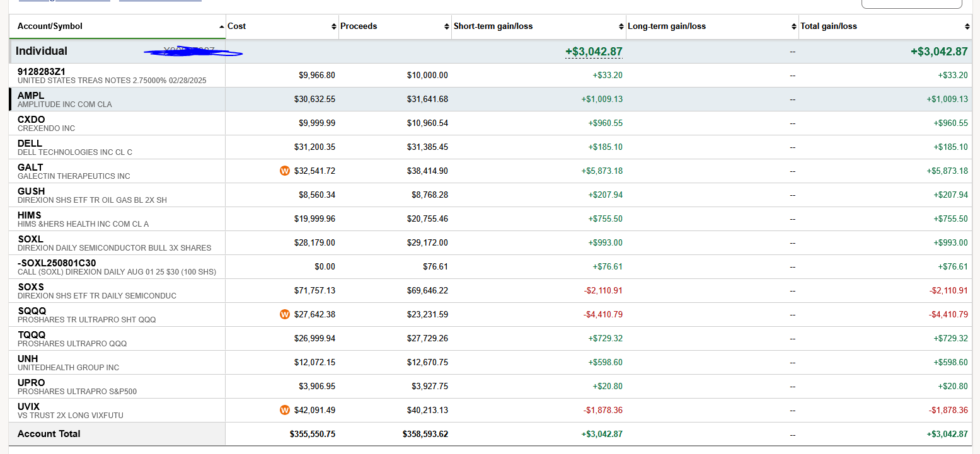This screenshot has width=980, height=454.
Task: Click GUSH cost $8,560.34
Action: [x=317, y=195]
